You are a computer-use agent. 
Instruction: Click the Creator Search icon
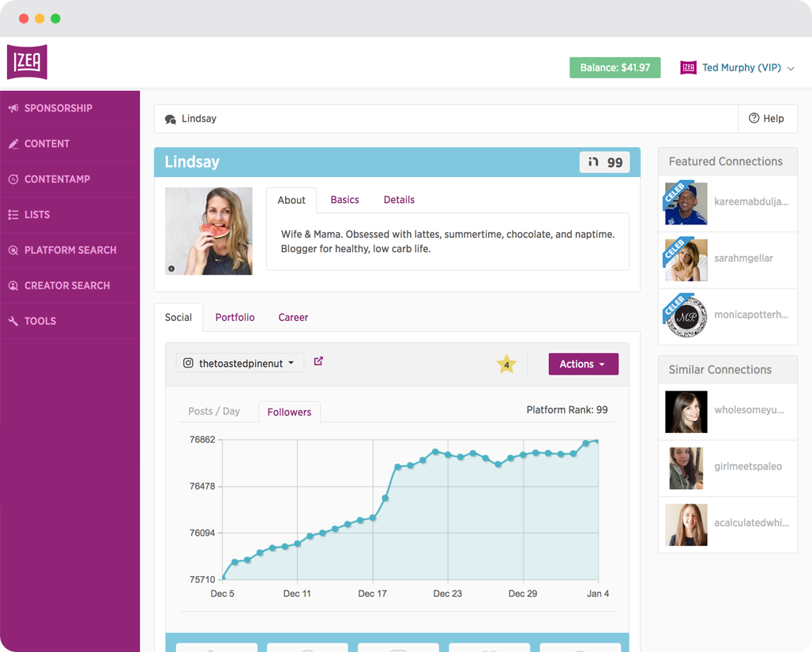[13, 285]
